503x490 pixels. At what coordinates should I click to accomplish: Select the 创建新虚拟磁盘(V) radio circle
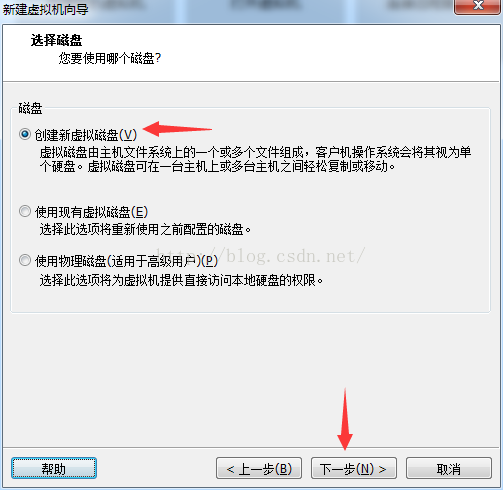click(25, 134)
